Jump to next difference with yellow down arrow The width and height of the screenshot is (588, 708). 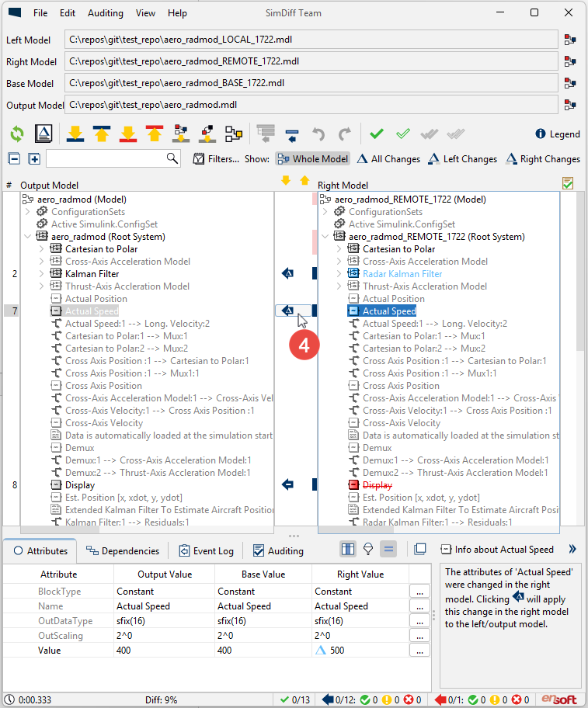click(x=286, y=181)
